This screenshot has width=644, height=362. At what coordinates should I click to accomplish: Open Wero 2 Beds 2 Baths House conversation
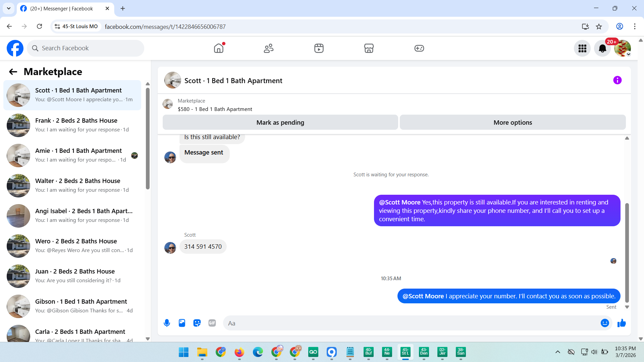[72, 246]
